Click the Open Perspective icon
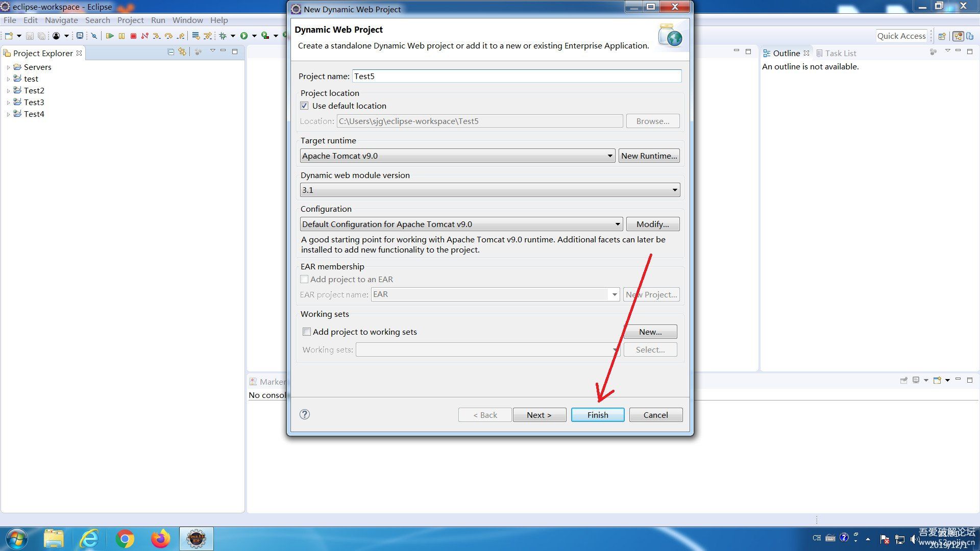The image size is (980, 551). pos(942,36)
